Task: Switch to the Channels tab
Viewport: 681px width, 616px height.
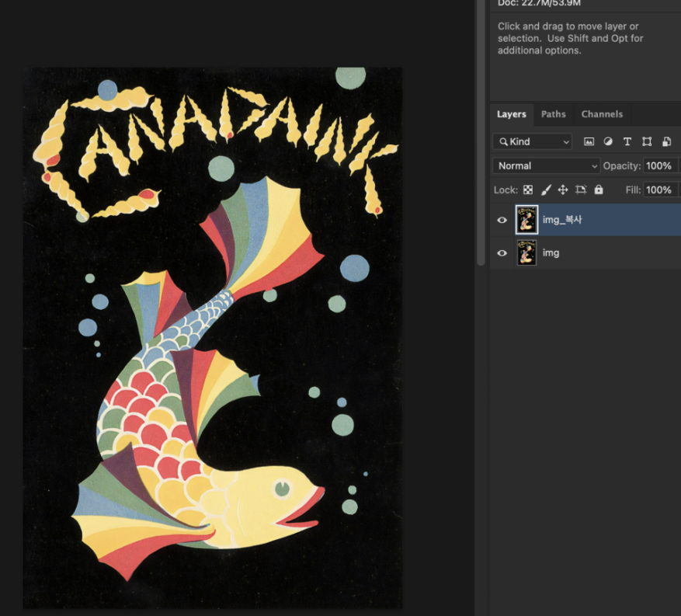Action: pyautogui.click(x=602, y=114)
